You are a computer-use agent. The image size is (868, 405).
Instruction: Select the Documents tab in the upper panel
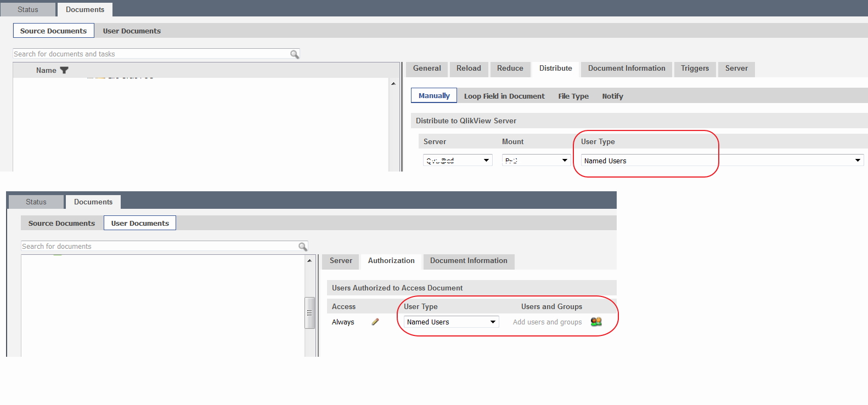(85, 9)
